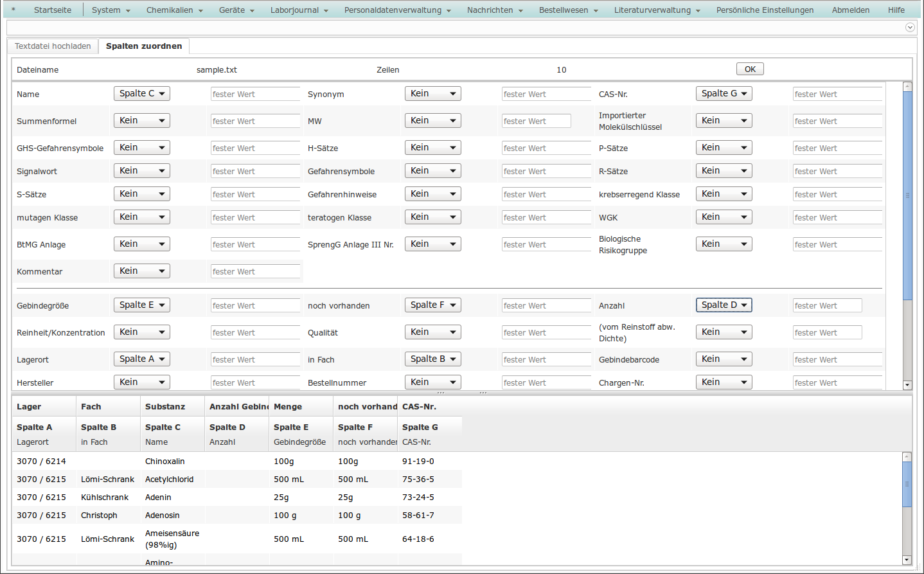Click the fester Wert field for Name
924x574 pixels.
256,94
